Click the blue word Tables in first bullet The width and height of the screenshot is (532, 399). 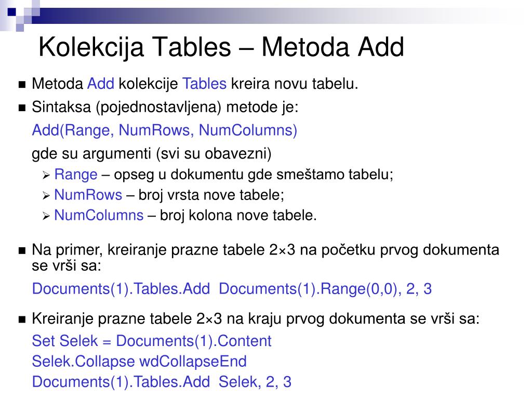(204, 84)
